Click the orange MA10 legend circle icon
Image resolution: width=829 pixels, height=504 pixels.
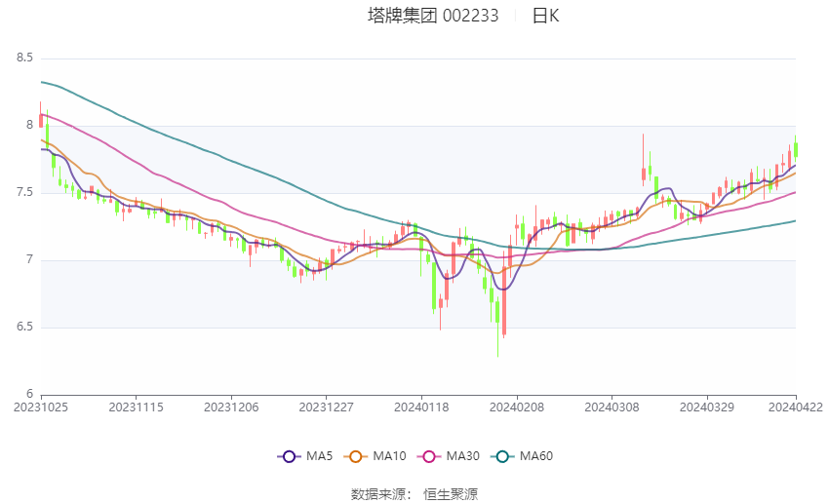click(x=355, y=456)
